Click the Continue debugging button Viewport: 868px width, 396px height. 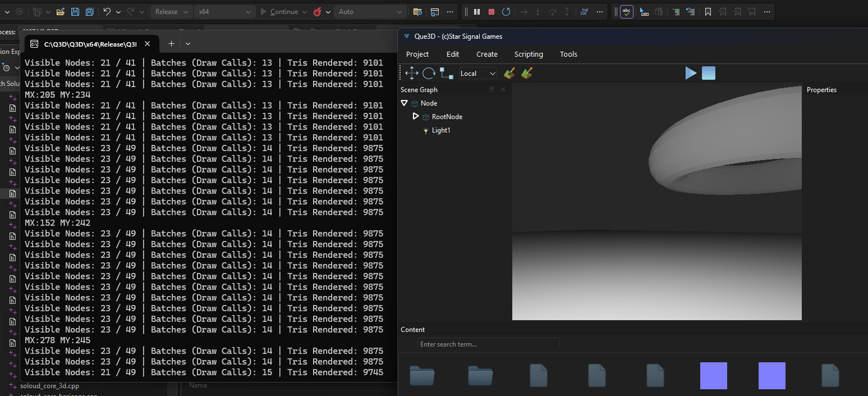[279, 12]
